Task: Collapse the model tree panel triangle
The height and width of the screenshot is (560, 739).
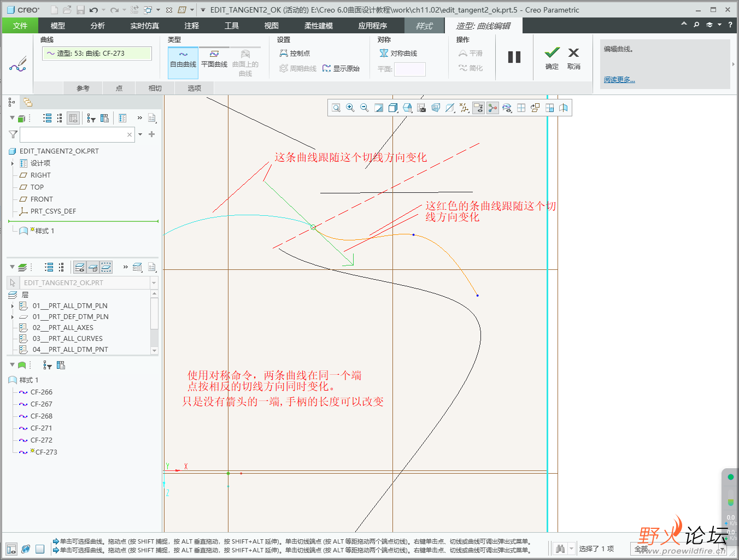Action: pos(12,118)
